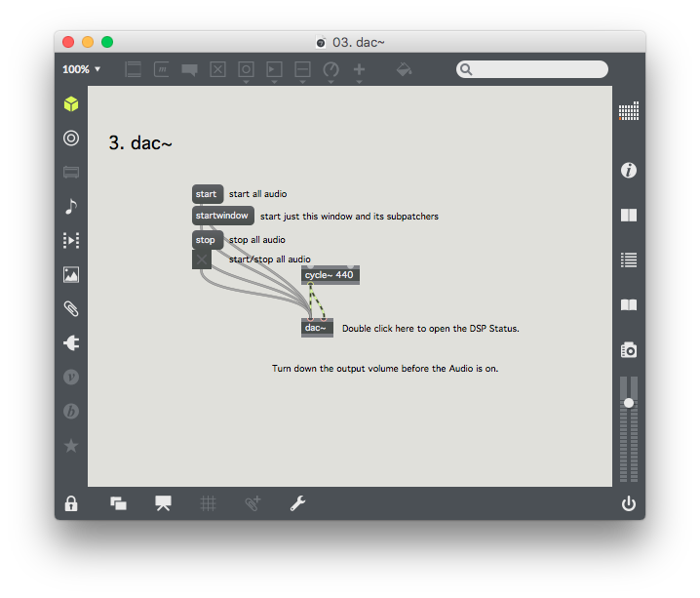Screen dimensions: 700x598
Task: Open the plug-ins browser icon
Action: coord(71,343)
